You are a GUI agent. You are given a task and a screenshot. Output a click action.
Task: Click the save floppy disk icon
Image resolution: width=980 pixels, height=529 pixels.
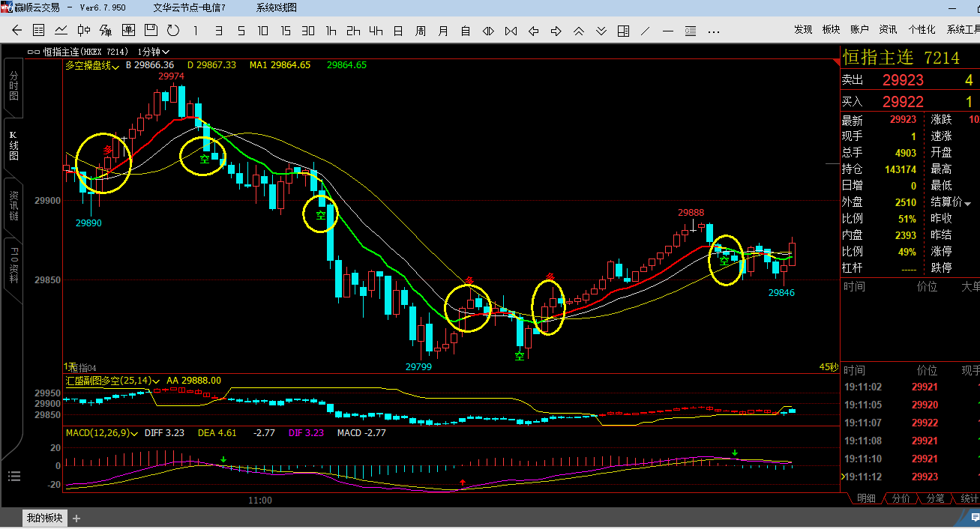point(151,31)
